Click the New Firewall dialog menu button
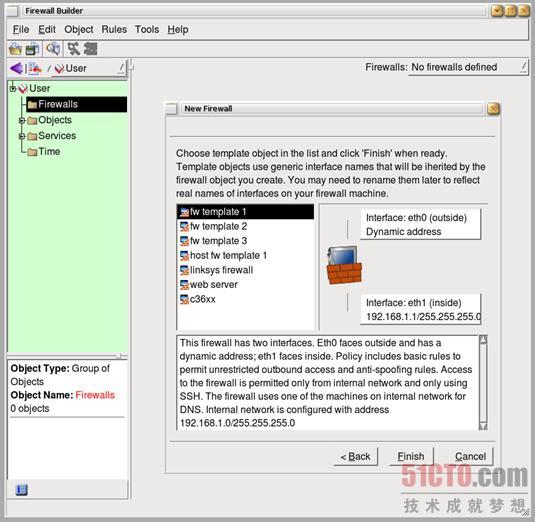 [x=171, y=109]
